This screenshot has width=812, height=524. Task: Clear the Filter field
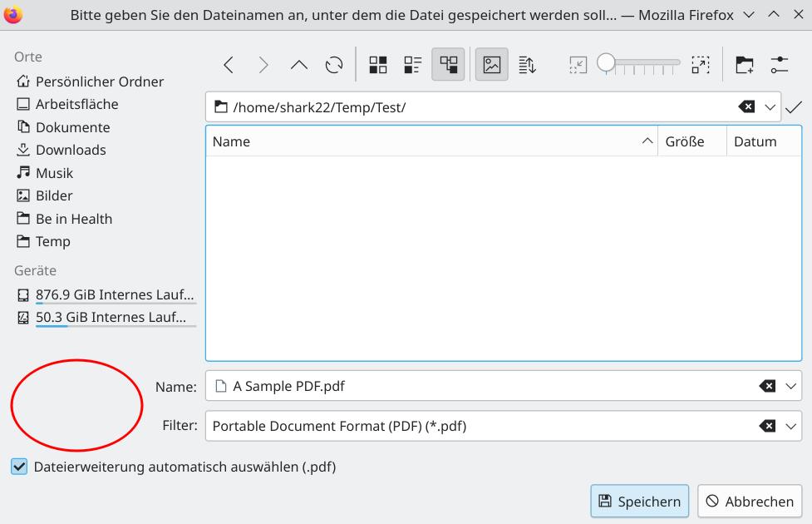click(x=767, y=426)
